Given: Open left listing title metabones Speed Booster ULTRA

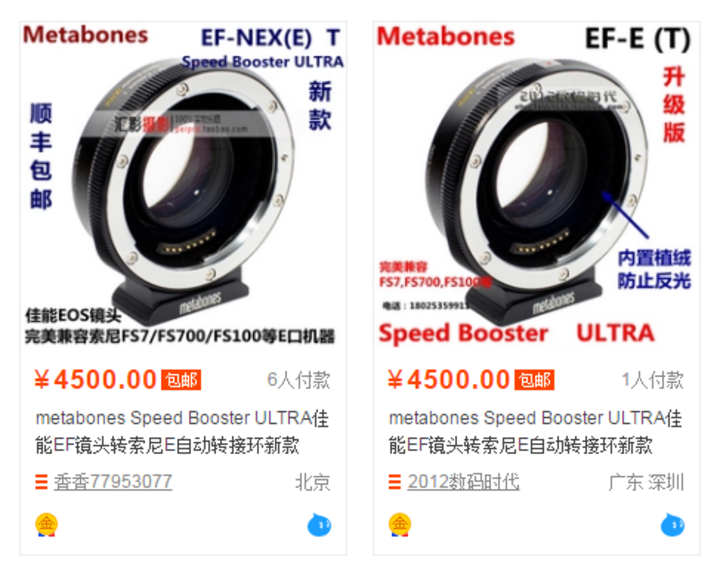Looking at the screenshot, I should pos(182,432).
